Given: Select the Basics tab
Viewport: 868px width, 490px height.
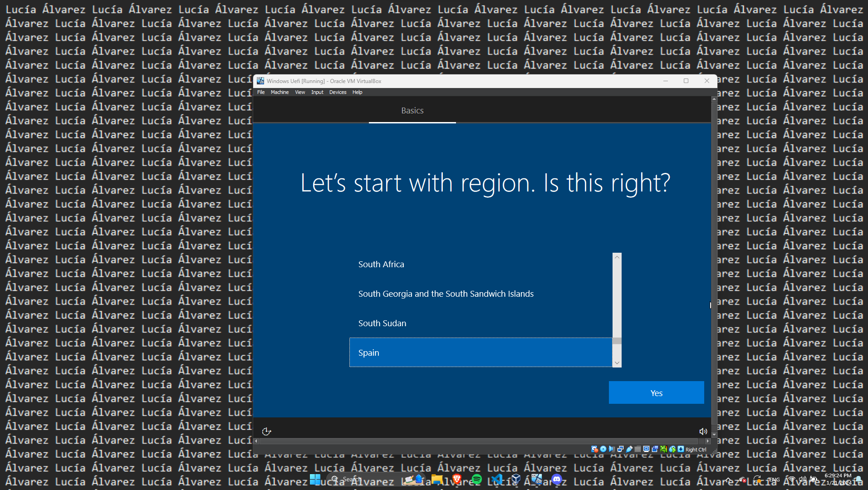Looking at the screenshot, I should point(412,111).
